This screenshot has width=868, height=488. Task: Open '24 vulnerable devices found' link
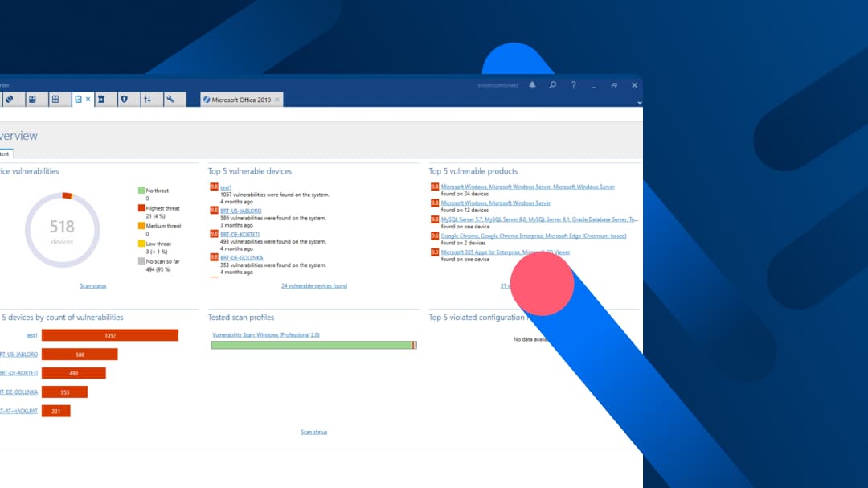click(314, 286)
